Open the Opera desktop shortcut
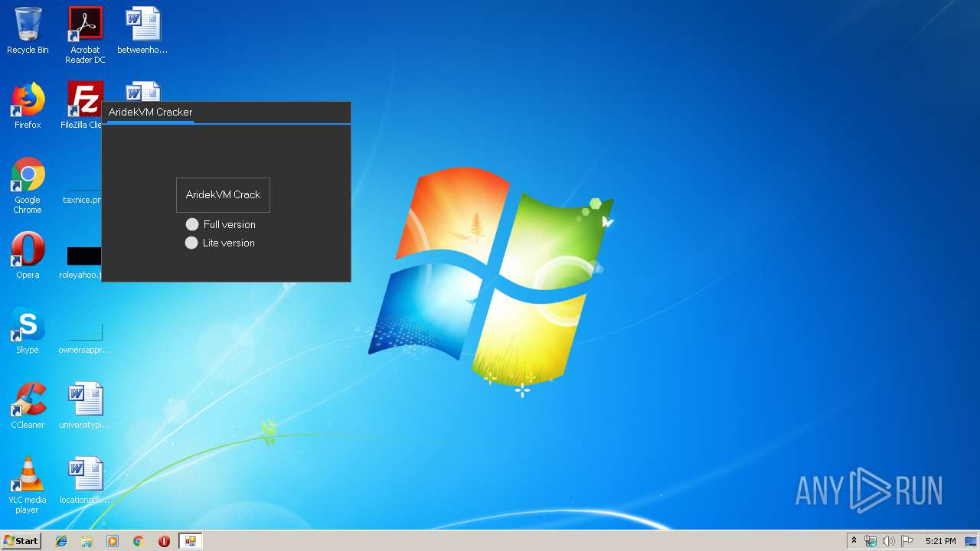 pos(28,256)
